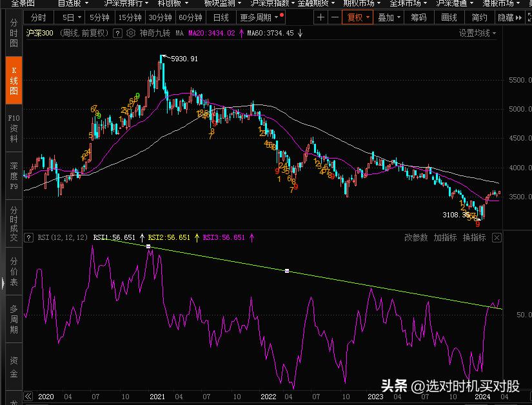Image resolution: width=532 pixels, height=405 pixels.
Task: Open the help icon beside 沪深300 title
Action: coord(117,34)
